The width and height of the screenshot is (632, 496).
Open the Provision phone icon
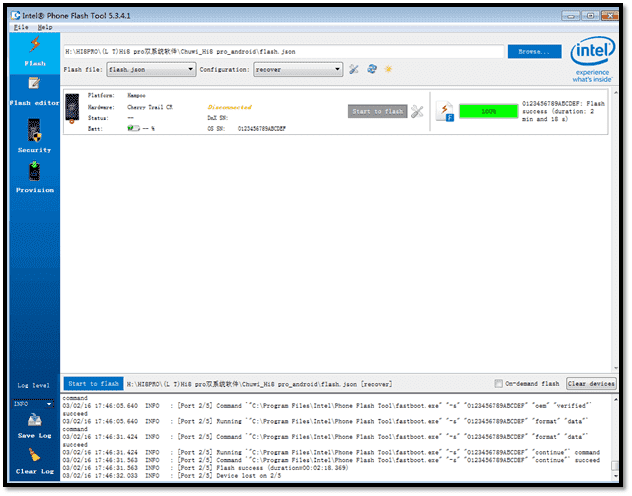[34, 172]
